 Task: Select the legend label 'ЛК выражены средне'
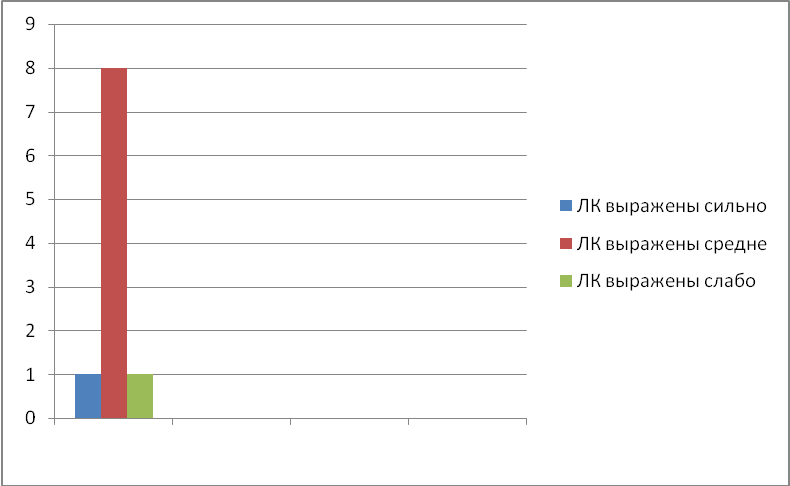[x=672, y=244]
